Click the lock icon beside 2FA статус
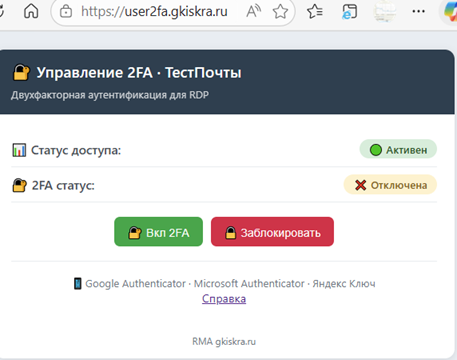The height and width of the screenshot is (360, 457). point(19,185)
